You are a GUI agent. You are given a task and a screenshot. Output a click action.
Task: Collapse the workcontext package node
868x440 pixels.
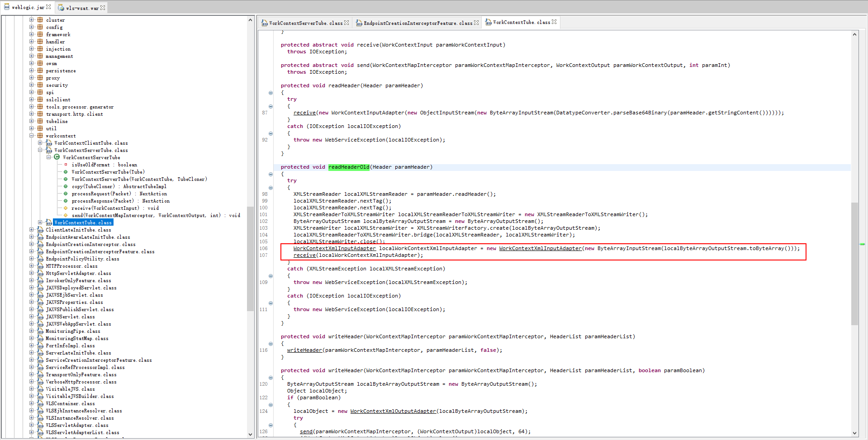(x=32, y=136)
